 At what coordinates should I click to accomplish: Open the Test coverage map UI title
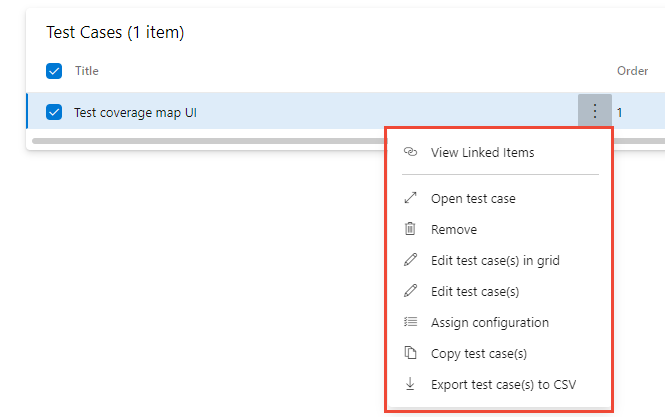pos(135,113)
